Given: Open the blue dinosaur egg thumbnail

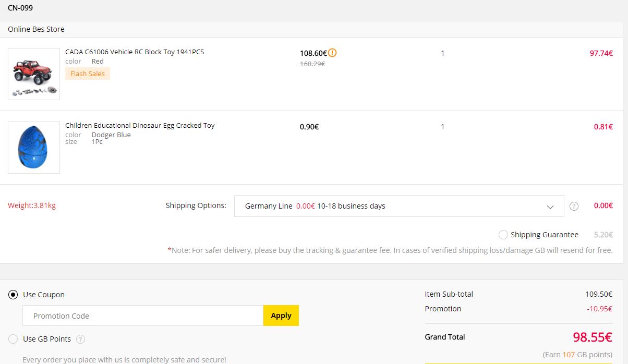Looking at the screenshot, I should click(x=34, y=148).
